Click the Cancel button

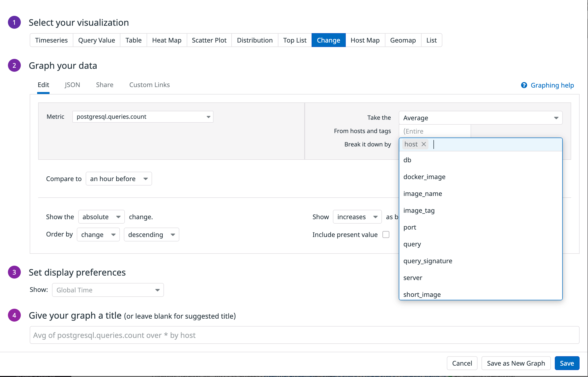pyautogui.click(x=462, y=363)
